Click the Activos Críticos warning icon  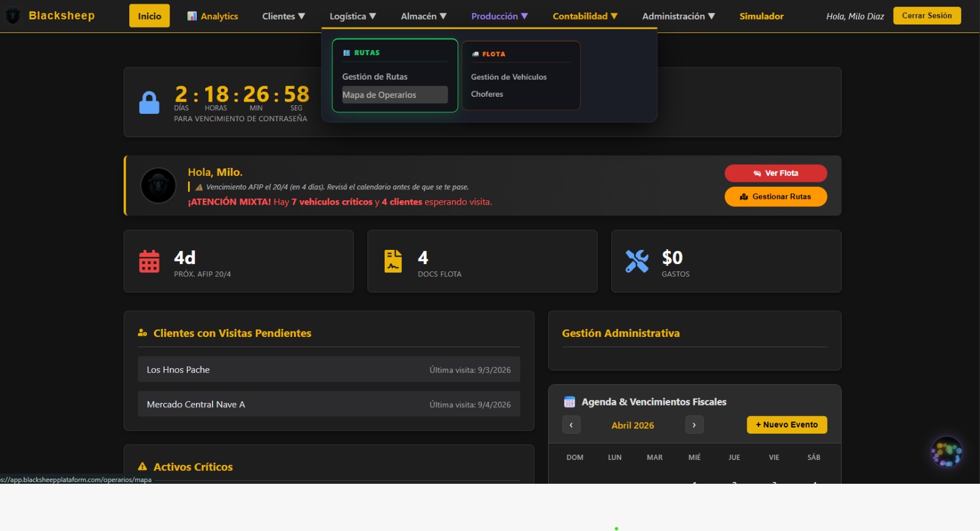click(x=143, y=467)
